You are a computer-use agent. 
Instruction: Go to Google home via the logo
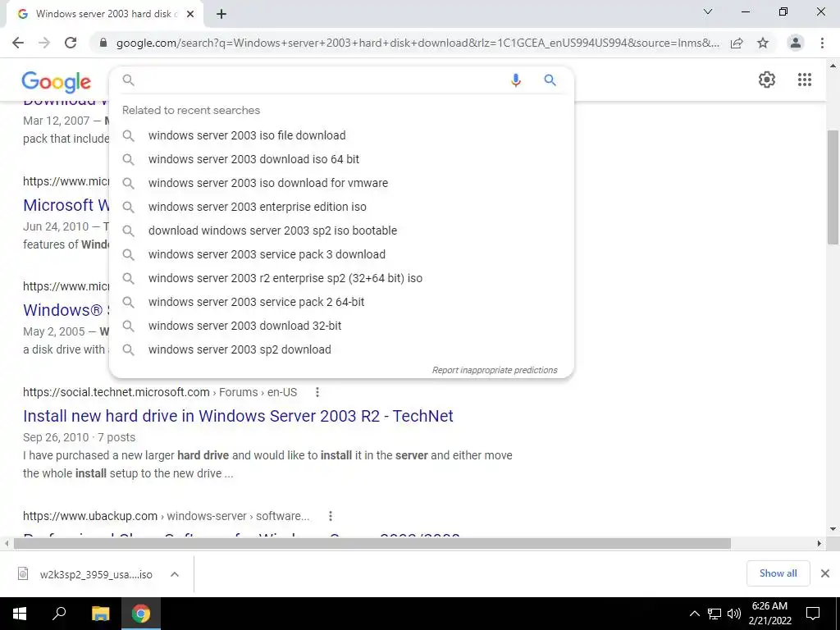point(57,81)
